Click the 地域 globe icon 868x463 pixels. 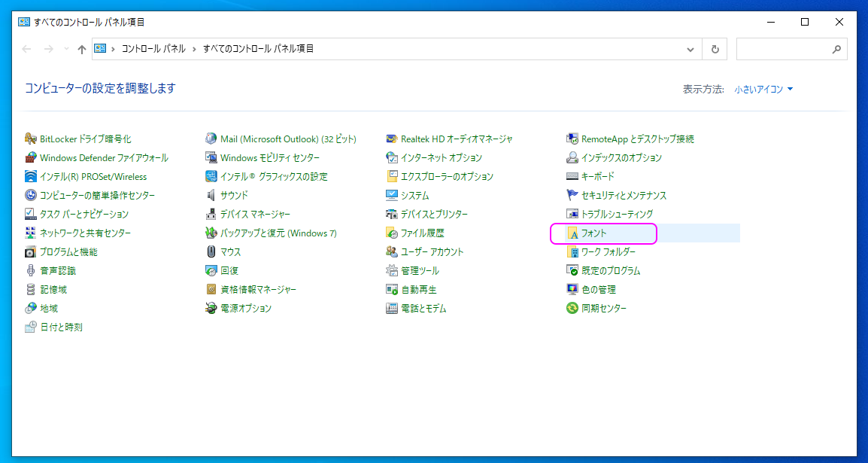point(30,308)
